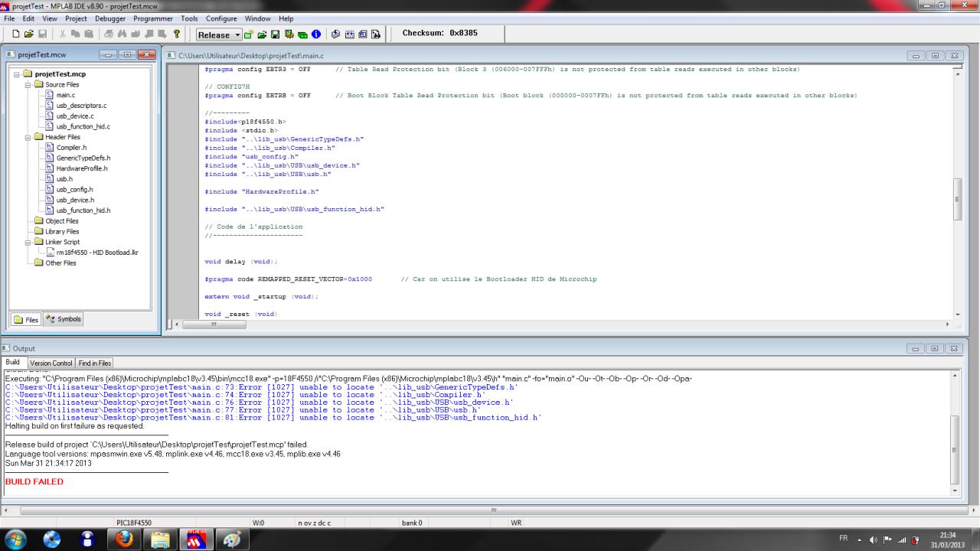Switch to the Find in Files tab
This screenshot has height=551, width=980.
(94, 363)
